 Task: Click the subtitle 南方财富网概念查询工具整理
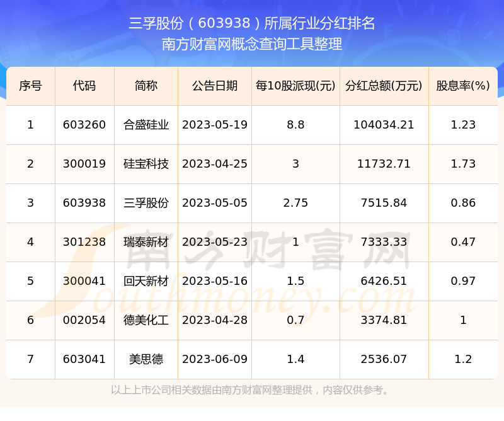tap(251, 44)
